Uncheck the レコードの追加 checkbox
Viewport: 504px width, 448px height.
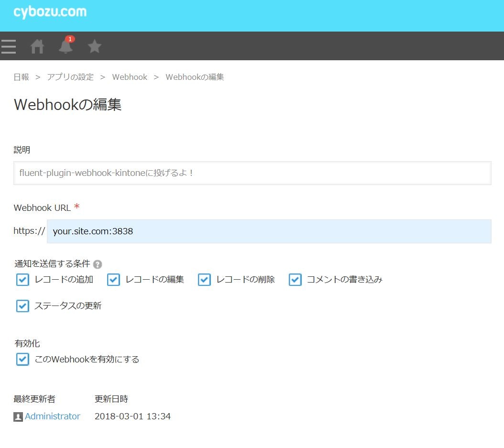[22, 280]
